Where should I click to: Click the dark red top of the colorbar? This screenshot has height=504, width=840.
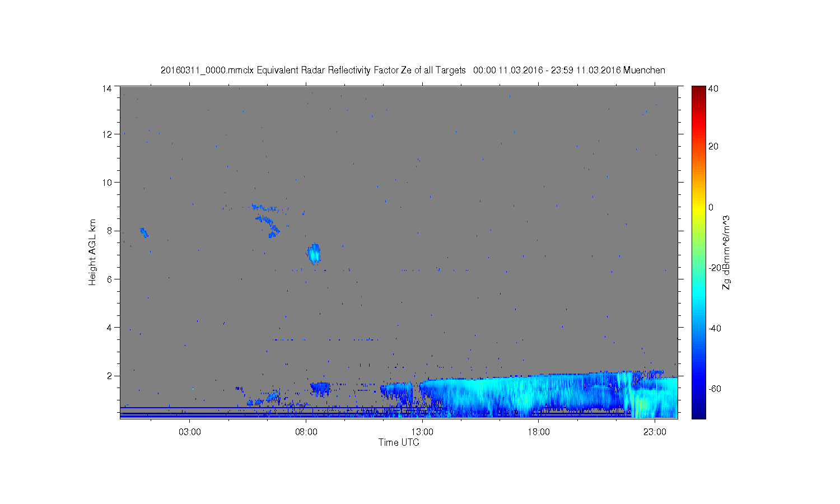[x=698, y=91]
